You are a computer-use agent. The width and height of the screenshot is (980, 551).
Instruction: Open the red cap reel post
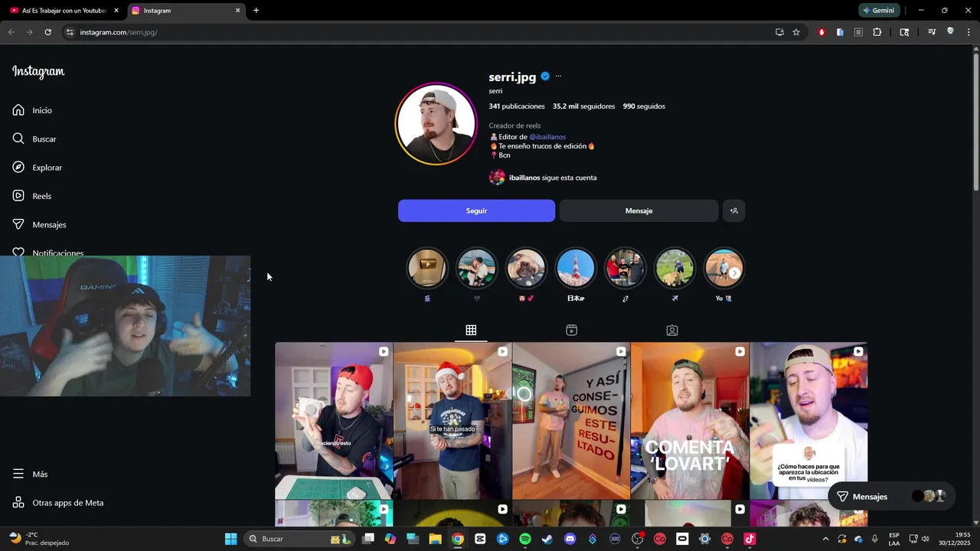click(x=334, y=421)
